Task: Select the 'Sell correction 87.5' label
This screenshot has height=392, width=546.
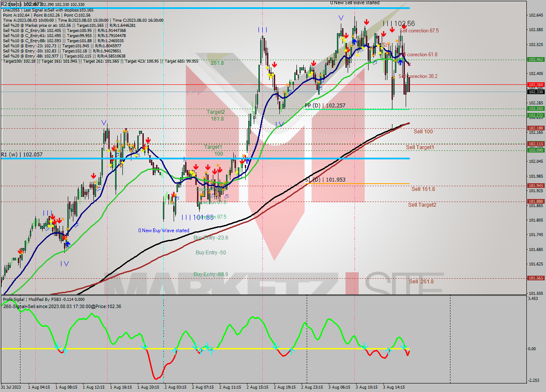Action: click(x=419, y=31)
